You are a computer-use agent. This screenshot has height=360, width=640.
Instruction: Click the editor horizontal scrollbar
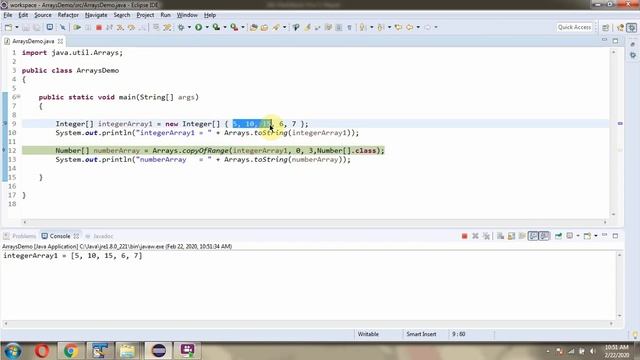point(315,222)
